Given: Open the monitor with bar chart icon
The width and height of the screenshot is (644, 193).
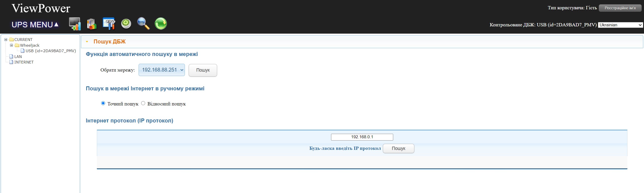Looking at the screenshot, I should (x=75, y=24).
